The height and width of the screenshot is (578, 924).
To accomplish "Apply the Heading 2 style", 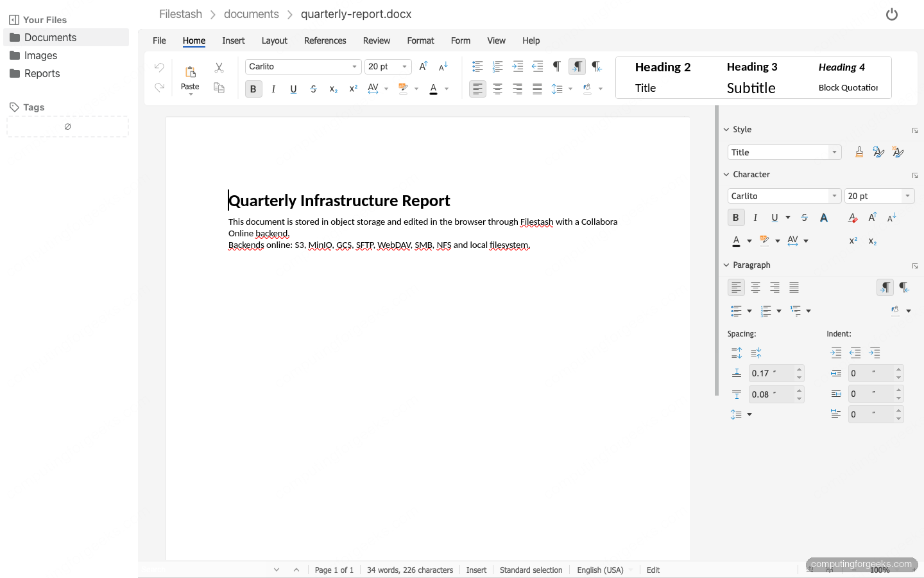I will pyautogui.click(x=663, y=67).
